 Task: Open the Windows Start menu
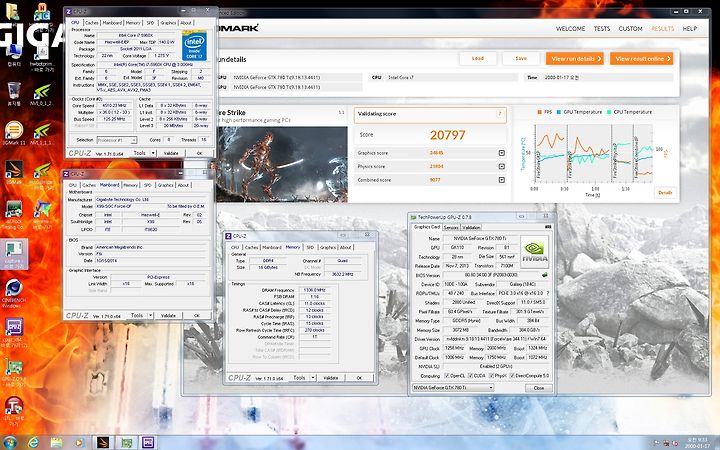coord(9,443)
